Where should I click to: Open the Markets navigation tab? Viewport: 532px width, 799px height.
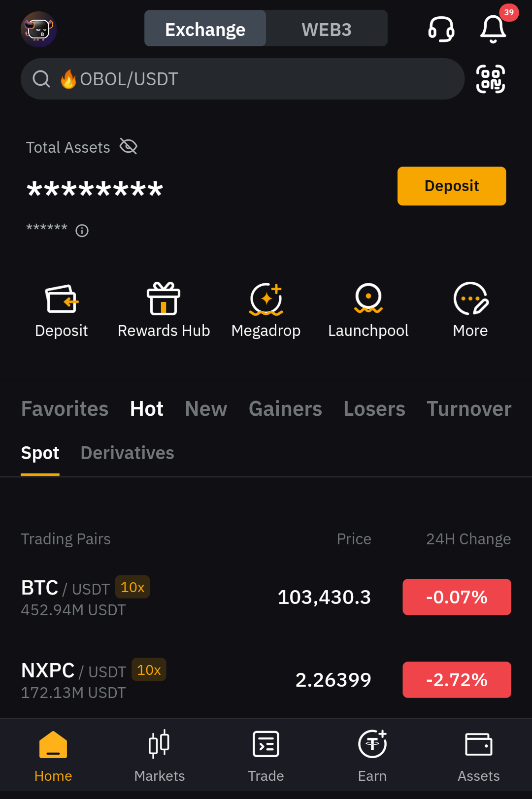[159, 755]
